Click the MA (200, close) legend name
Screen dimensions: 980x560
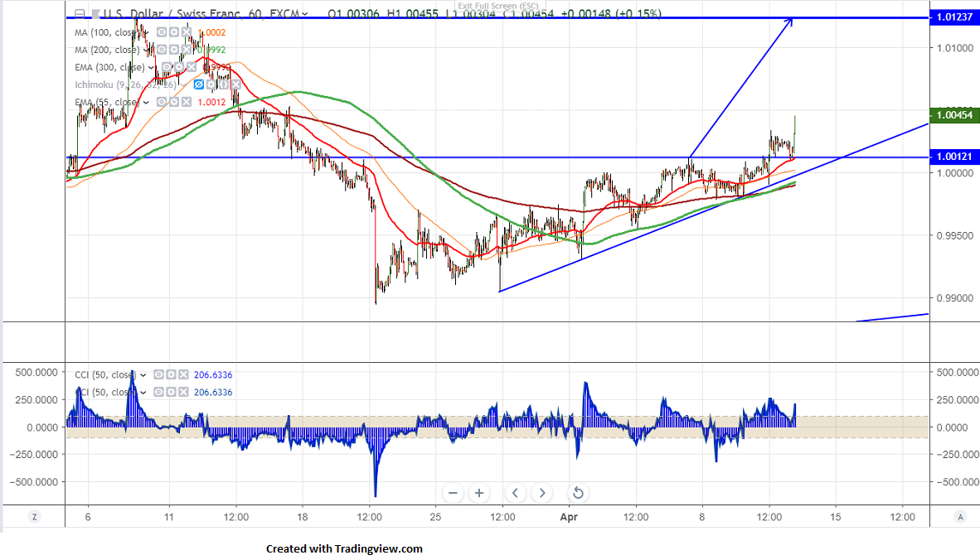tap(107, 50)
